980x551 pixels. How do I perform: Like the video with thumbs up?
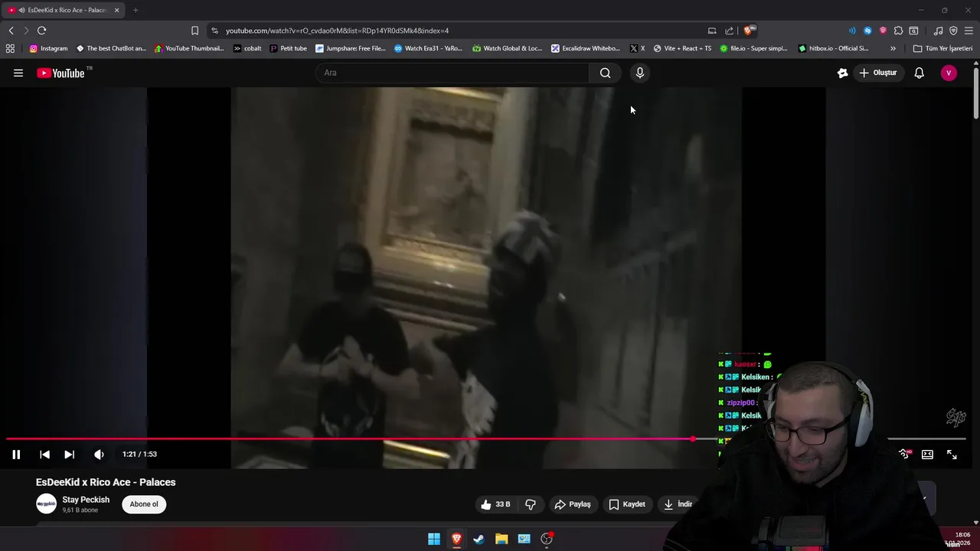point(495,504)
